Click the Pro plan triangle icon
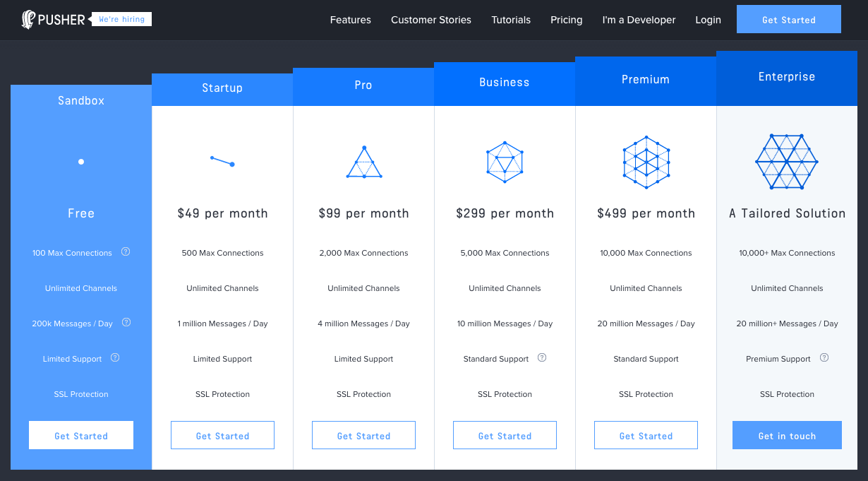868x481 pixels. click(x=364, y=163)
